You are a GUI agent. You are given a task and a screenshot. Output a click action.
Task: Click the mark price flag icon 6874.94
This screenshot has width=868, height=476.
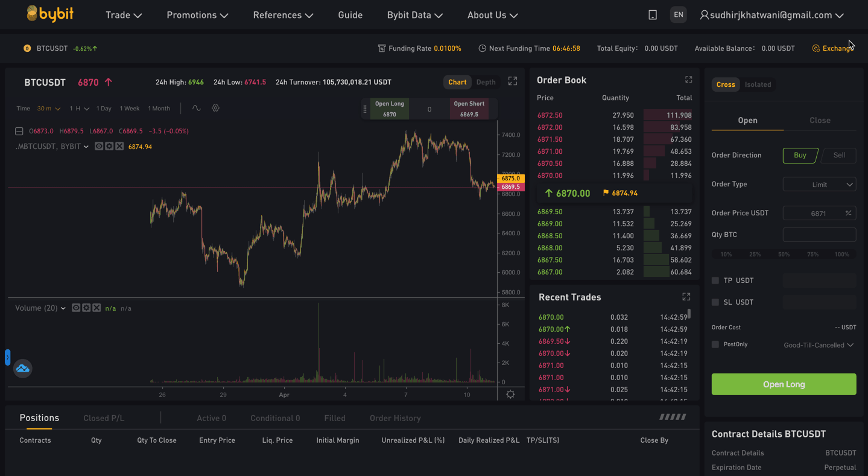[606, 193]
